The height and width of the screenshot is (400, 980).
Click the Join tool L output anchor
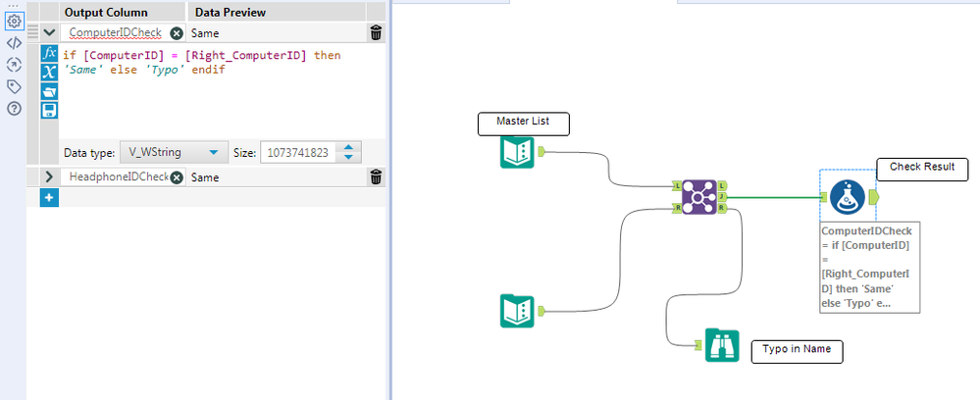(722, 185)
